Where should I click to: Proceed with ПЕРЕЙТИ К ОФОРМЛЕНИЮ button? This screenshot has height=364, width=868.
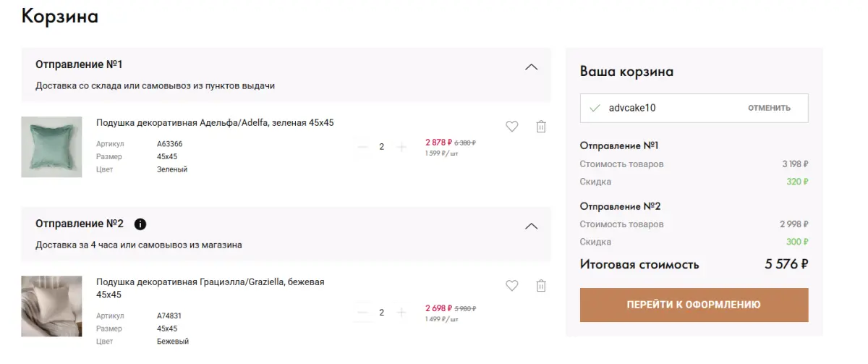pos(694,305)
